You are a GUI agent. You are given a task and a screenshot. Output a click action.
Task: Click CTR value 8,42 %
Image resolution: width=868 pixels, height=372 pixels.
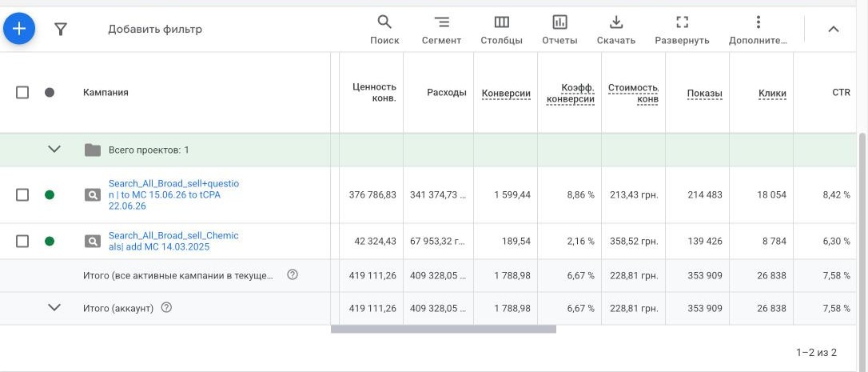836,195
